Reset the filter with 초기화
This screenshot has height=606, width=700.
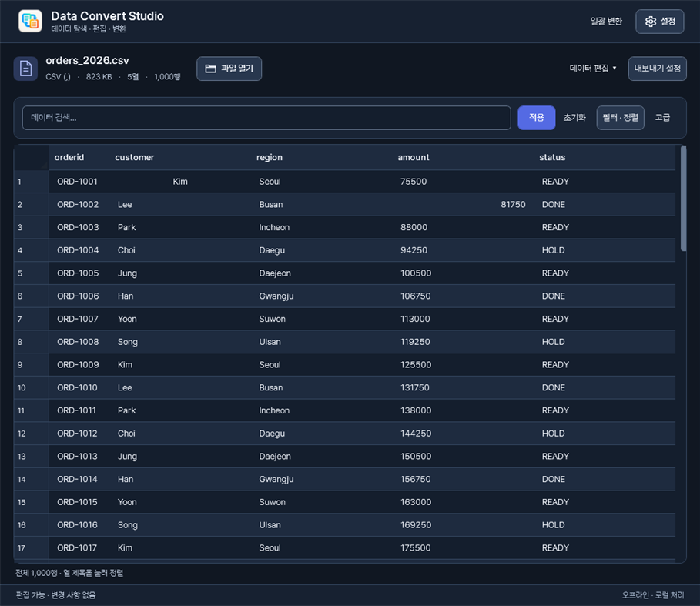(574, 118)
